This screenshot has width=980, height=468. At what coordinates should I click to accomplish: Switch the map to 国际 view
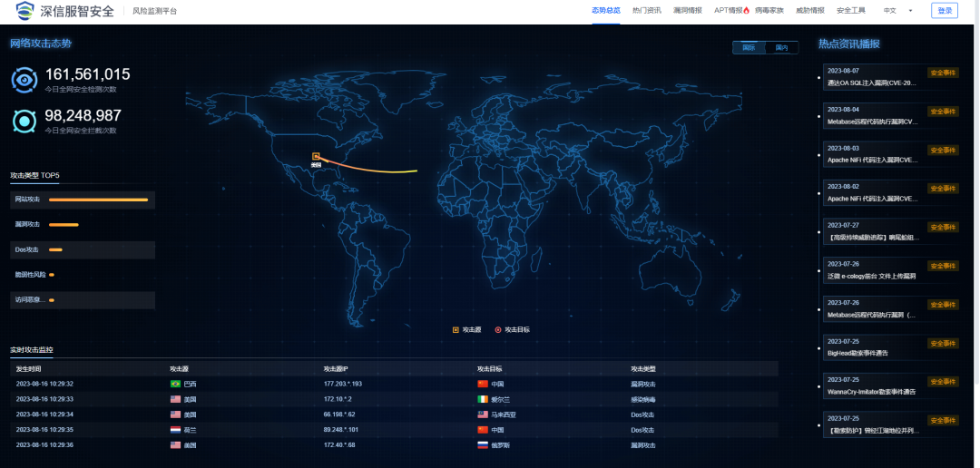(749, 47)
